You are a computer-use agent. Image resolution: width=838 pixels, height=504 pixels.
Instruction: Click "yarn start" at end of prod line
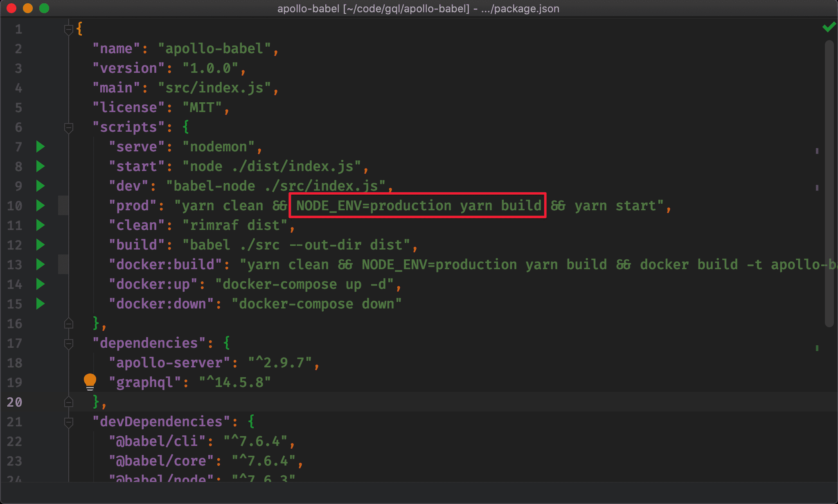(615, 206)
